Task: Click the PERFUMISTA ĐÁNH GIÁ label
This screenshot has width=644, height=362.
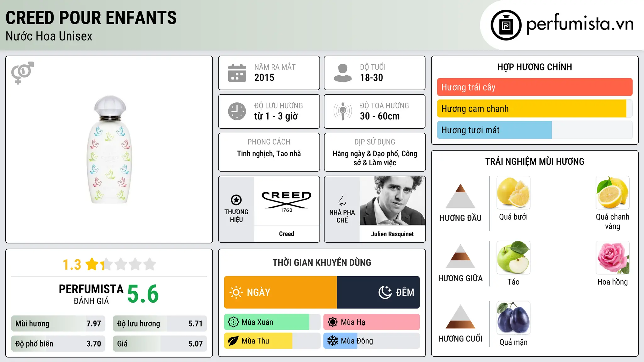Action: point(91,294)
